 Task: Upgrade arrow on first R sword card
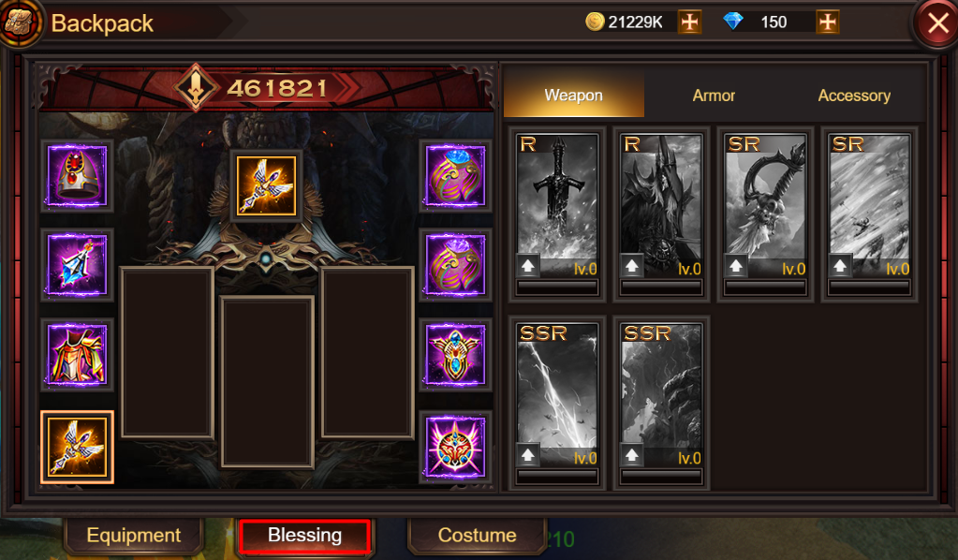(528, 266)
